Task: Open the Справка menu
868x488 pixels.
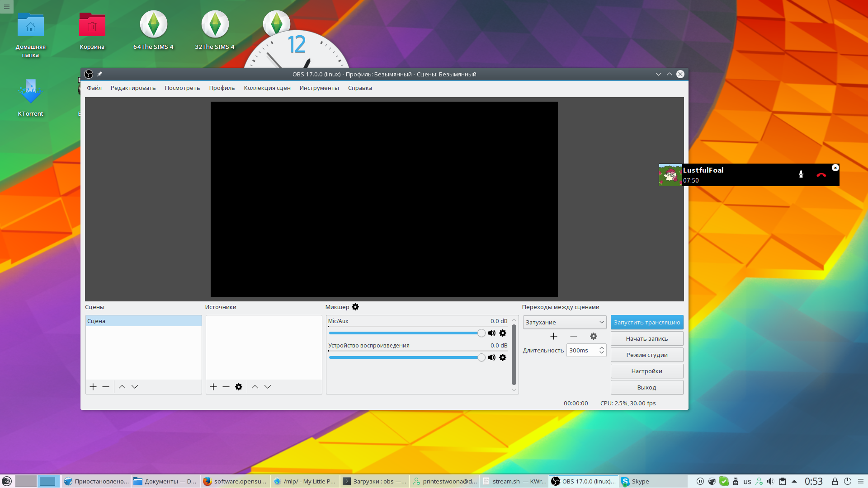Action: (x=360, y=88)
